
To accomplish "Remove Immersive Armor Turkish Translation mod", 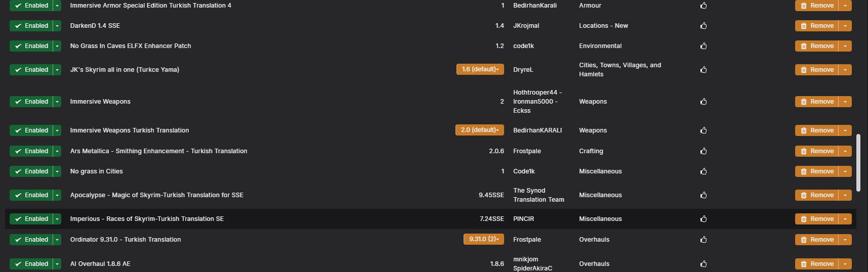I will pos(817,6).
